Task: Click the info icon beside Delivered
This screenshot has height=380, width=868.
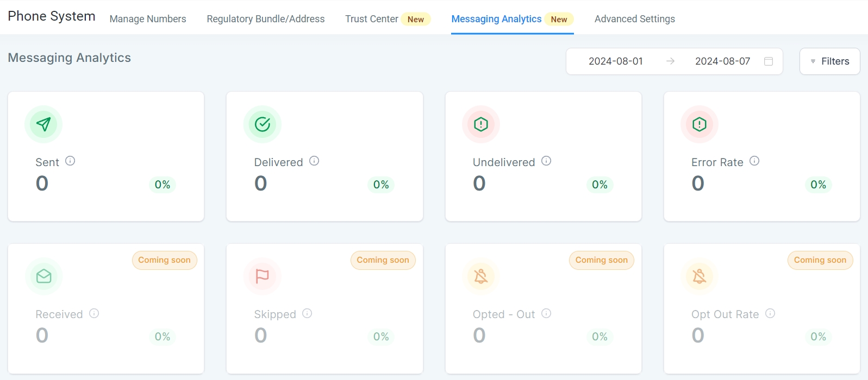Action: click(314, 161)
